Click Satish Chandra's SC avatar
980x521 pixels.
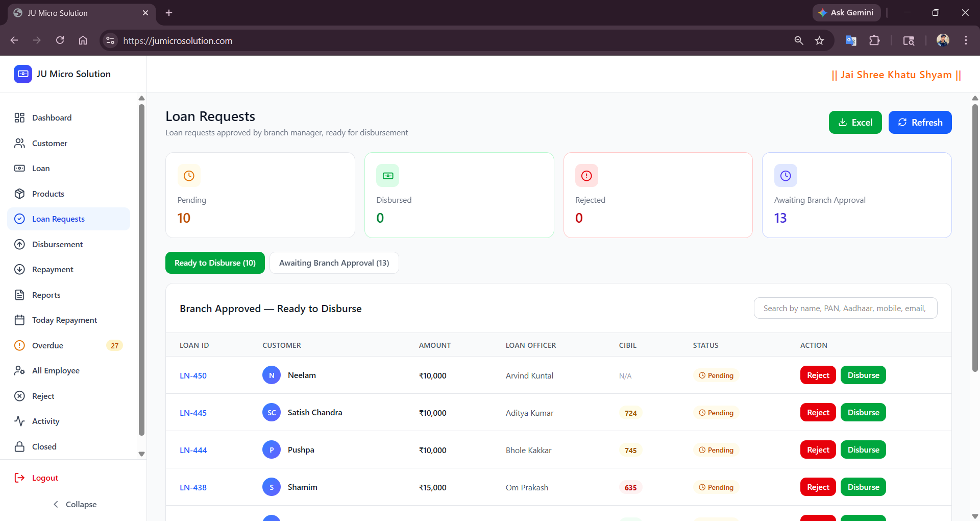click(272, 412)
